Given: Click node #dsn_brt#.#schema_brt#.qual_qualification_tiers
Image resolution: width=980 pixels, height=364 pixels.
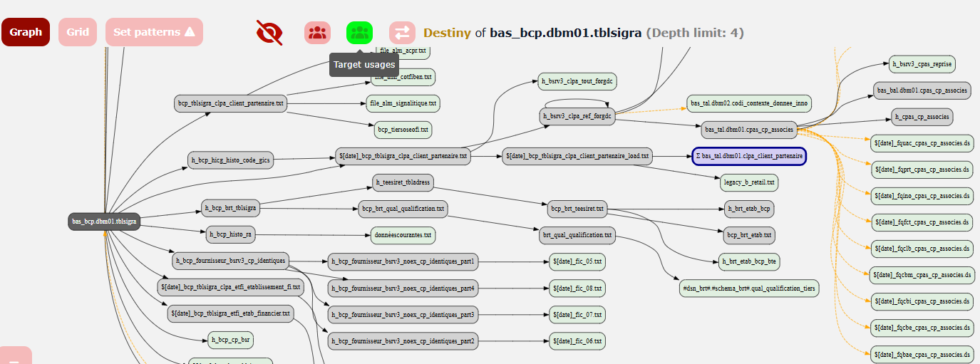Looking at the screenshot, I should point(749,288).
